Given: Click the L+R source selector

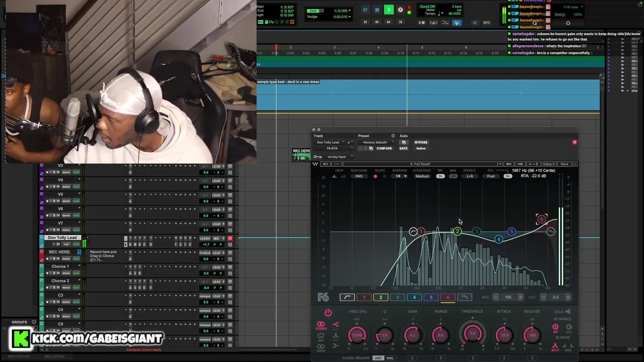Looking at the screenshot, I should click(x=469, y=176).
